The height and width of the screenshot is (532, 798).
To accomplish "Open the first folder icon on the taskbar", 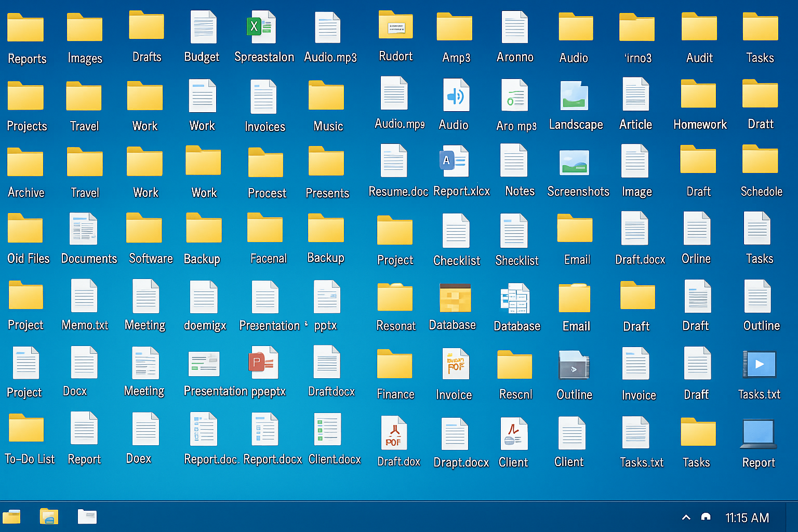I will [x=11, y=517].
